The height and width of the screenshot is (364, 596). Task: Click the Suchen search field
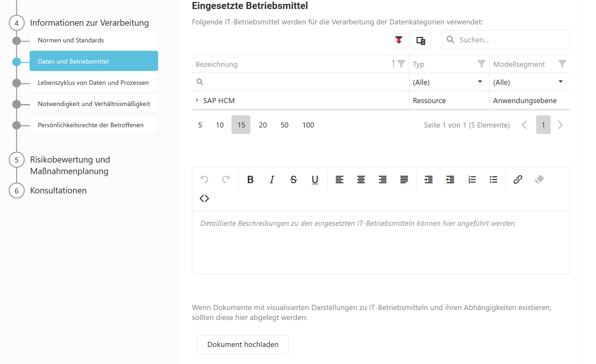click(511, 40)
